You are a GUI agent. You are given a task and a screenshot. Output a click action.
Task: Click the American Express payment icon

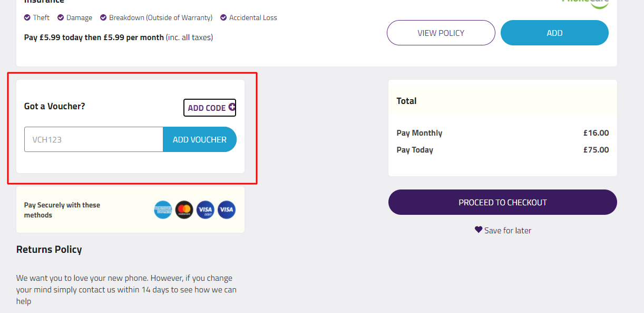(x=163, y=210)
